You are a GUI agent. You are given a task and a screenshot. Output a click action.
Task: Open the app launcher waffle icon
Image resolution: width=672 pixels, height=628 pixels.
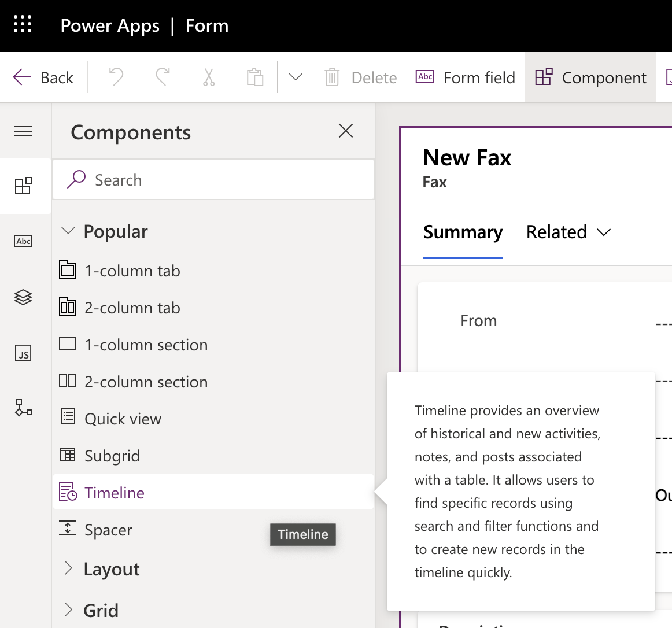pyautogui.click(x=23, y=24)
